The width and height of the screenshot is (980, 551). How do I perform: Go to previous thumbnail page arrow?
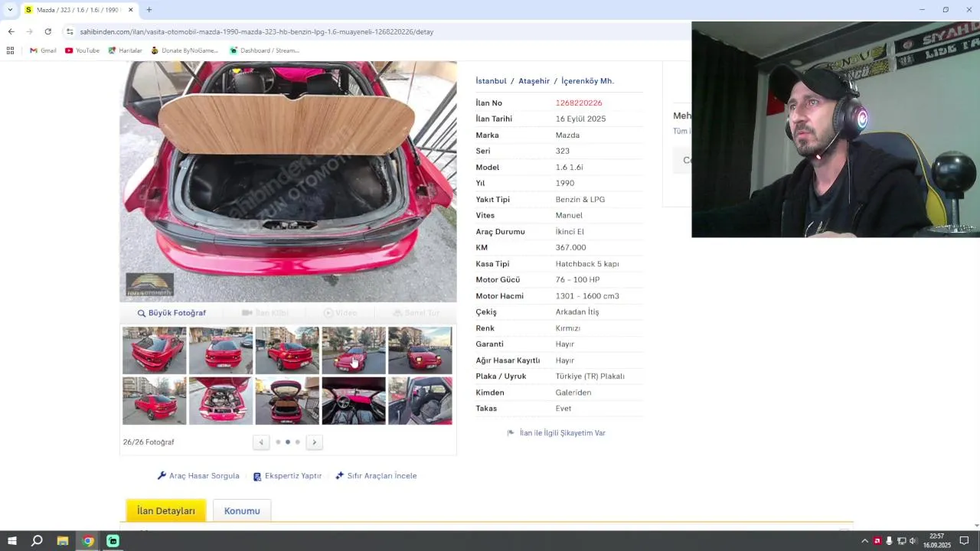click(x=261, y=442)
